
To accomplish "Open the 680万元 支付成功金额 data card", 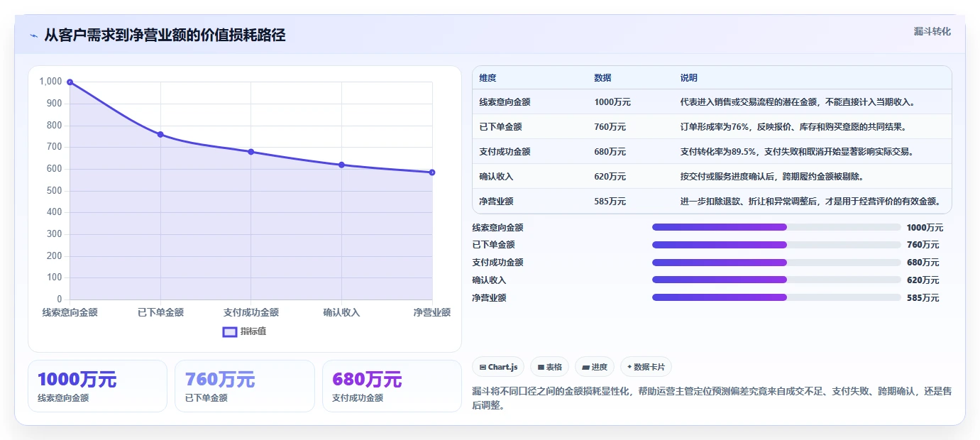I will coord(392,386).
